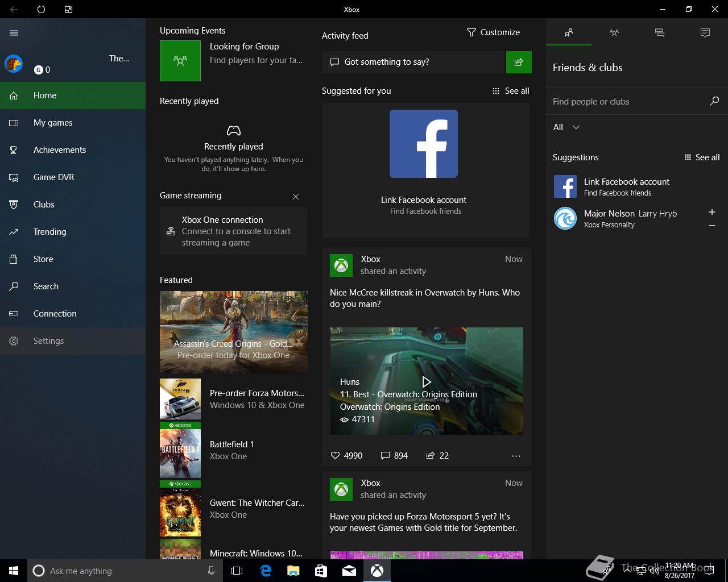Expand the All filter dropdown
The width and height of the screenshot is (728, 582).
pyautogui.click(x=566, y=127)
